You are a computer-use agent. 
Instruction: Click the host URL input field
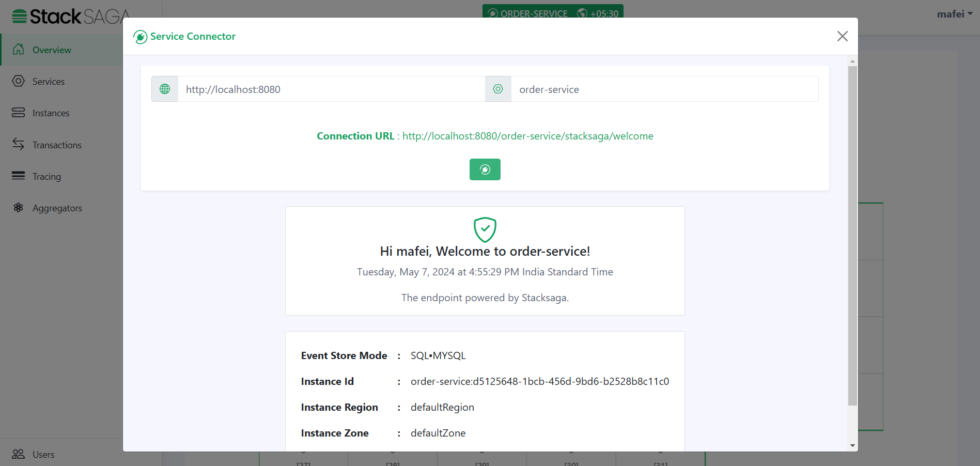(332, 89)
